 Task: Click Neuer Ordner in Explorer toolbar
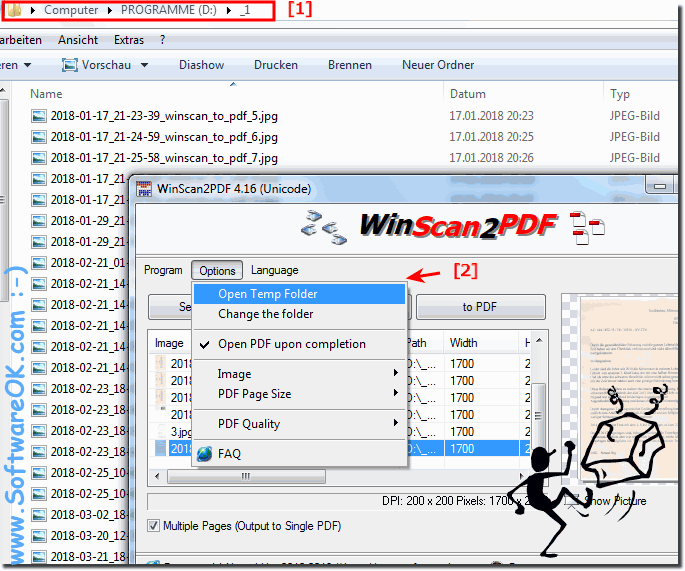[x=438, y=65]
